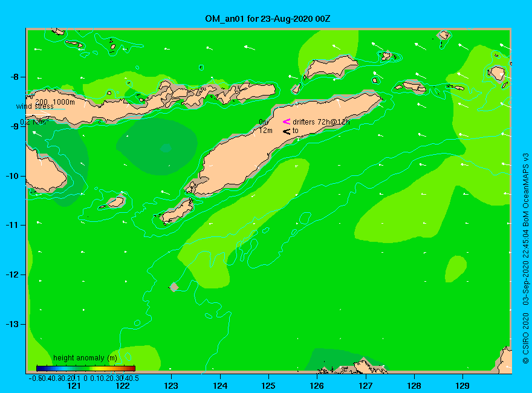The image size is (532, 393).
Task: Click the green middle of the colorbar
Action: 85,368
